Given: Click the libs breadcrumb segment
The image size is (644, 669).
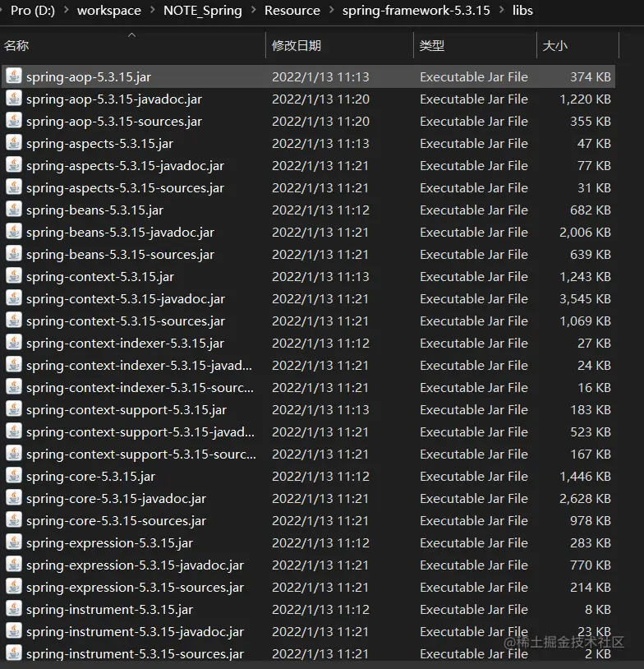Looking at the screenshot, I should pos(522,10).
